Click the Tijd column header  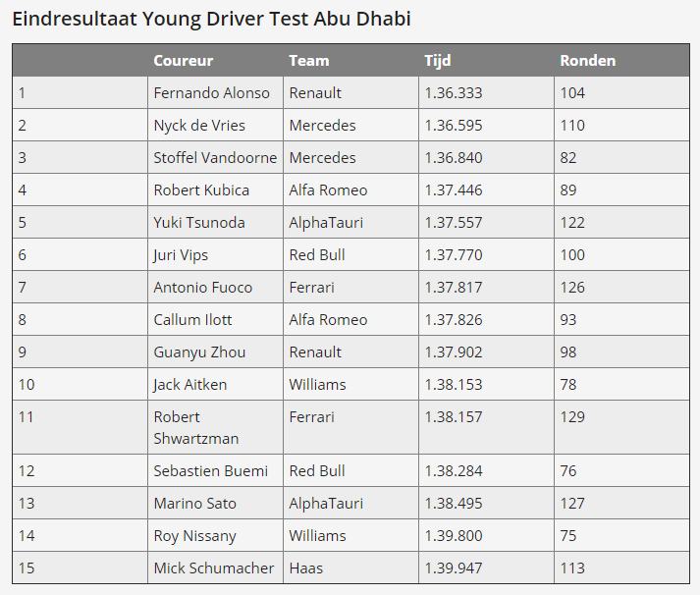tap(486, 60)
